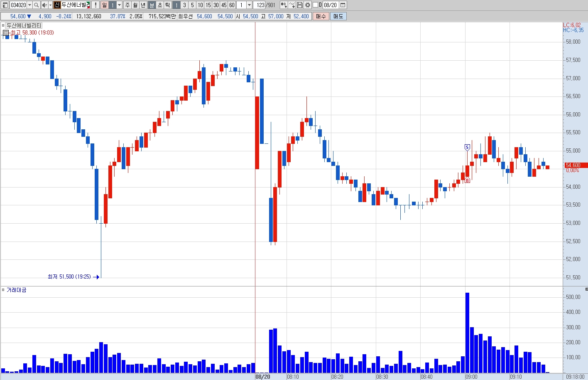Click the stock search magnifier icon
Image resolution: width=588 pixels, height=380 pixels.
[37, 5]
